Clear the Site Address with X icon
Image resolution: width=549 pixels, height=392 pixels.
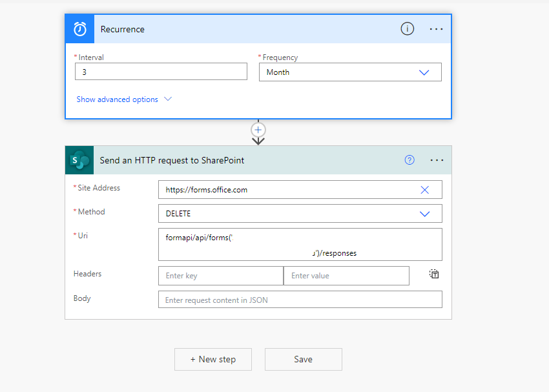[x=425, y=190]
